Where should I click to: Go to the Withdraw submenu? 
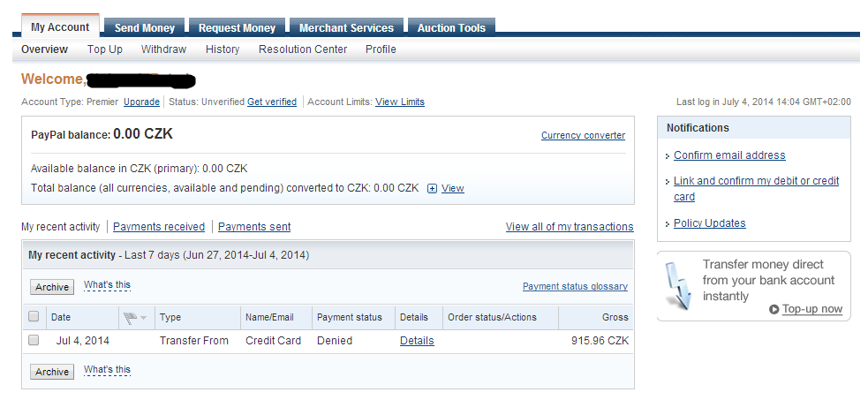163,49
